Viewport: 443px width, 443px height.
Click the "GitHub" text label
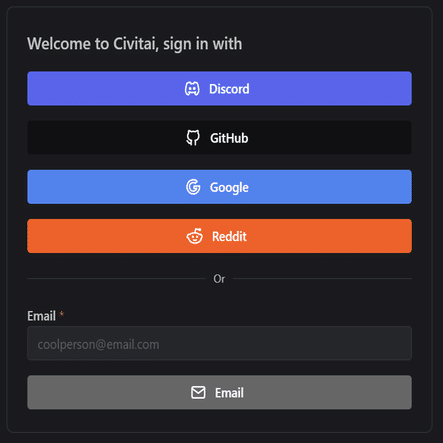tap(229, 138)
